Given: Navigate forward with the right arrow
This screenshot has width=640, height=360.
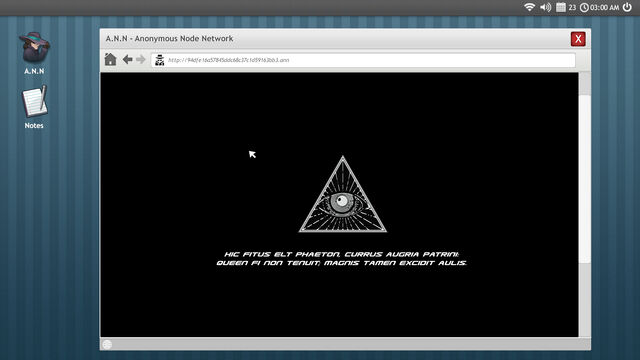Looking at the screenshot, I should pyautogui.click(x=141, y=60).
